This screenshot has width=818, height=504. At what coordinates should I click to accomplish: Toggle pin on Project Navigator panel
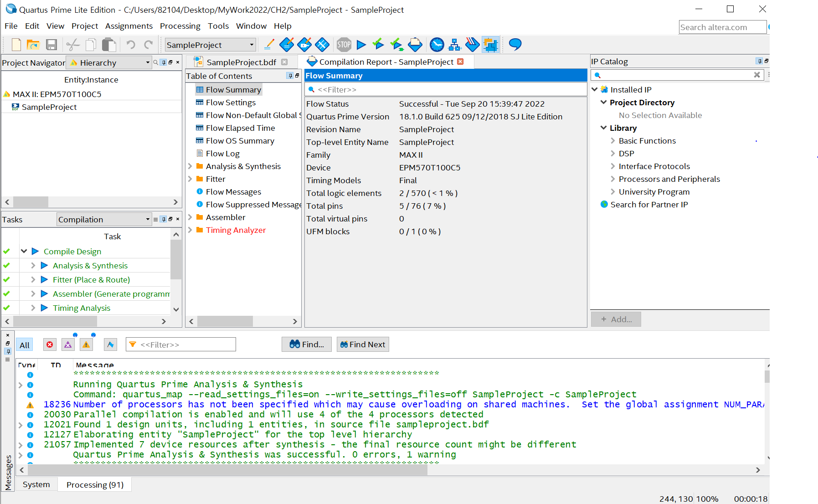[x=164, y=62]
